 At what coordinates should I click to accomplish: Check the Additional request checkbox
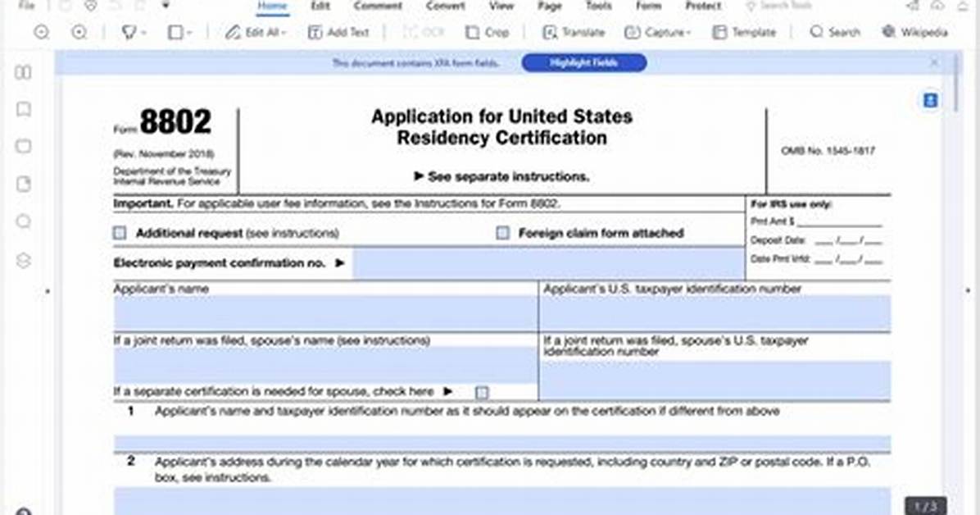(x=120, y=234)
